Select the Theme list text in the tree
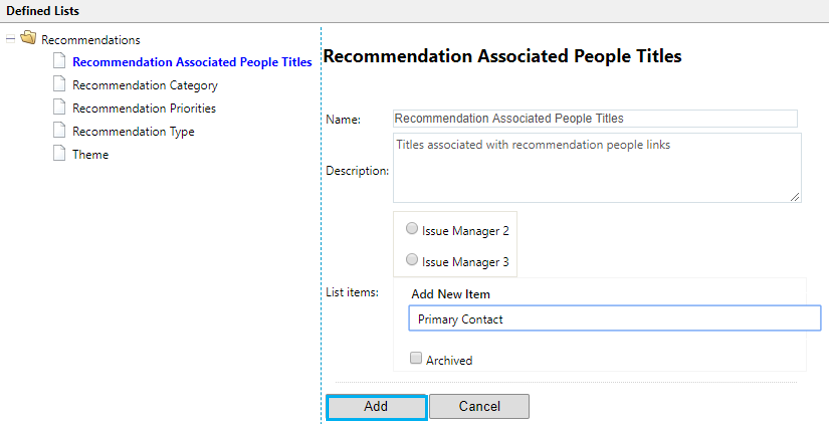Viewport: 829px width, 424px height. pyautogui.click(x=90, y=155)
